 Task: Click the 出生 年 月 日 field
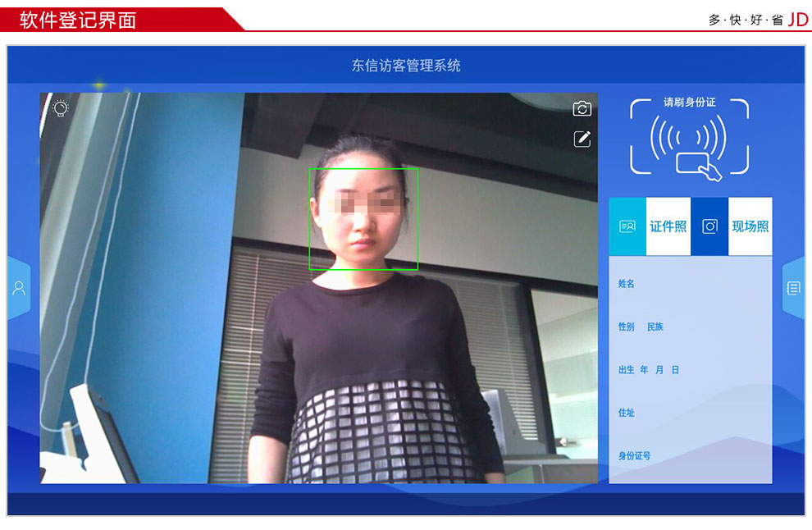click(648, 369)
